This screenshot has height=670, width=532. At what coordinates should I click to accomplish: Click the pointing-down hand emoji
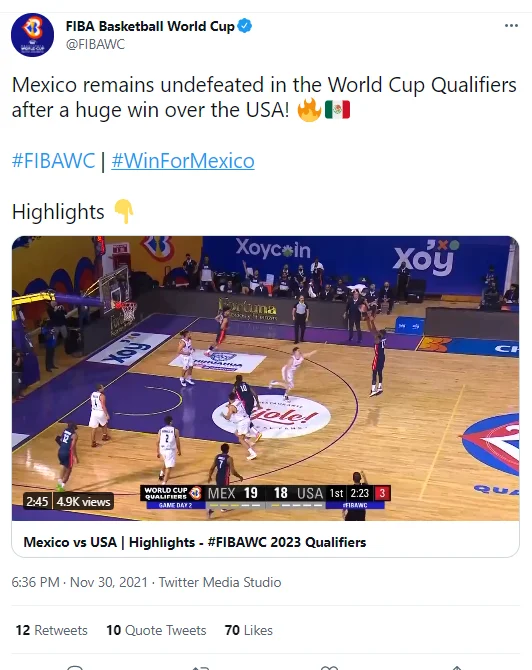(x=124, y=212)
